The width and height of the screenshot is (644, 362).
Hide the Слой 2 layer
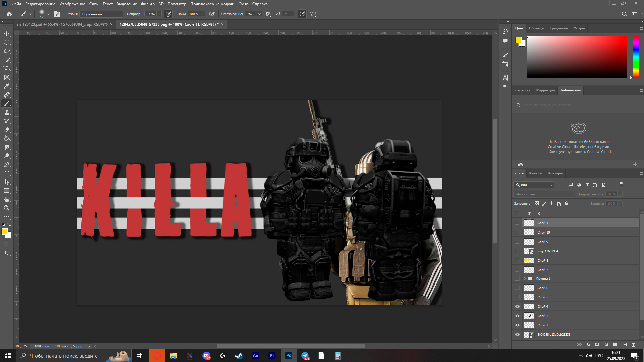coord(517,325)
